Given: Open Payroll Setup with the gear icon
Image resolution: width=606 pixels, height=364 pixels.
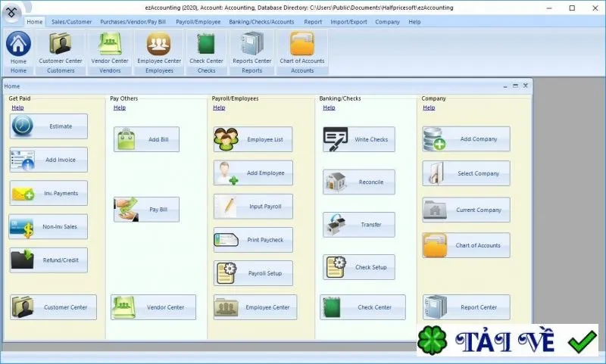Looking at the screenshot, I should (x=253, y=273).
